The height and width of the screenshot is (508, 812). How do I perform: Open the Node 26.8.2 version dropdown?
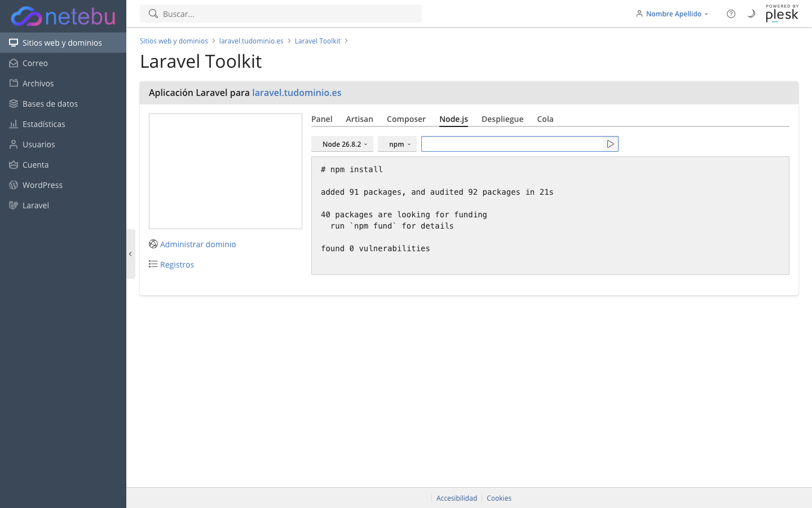pos(342,144)
